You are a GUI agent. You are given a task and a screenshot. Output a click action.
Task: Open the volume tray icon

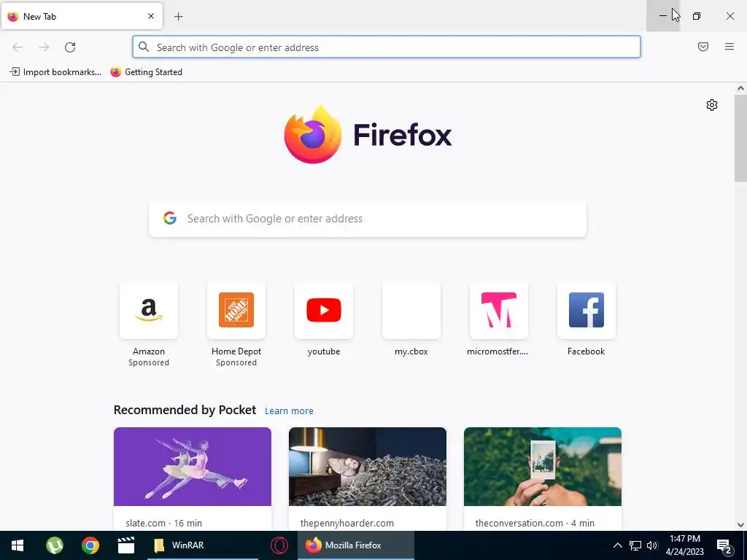pos(652,545)
